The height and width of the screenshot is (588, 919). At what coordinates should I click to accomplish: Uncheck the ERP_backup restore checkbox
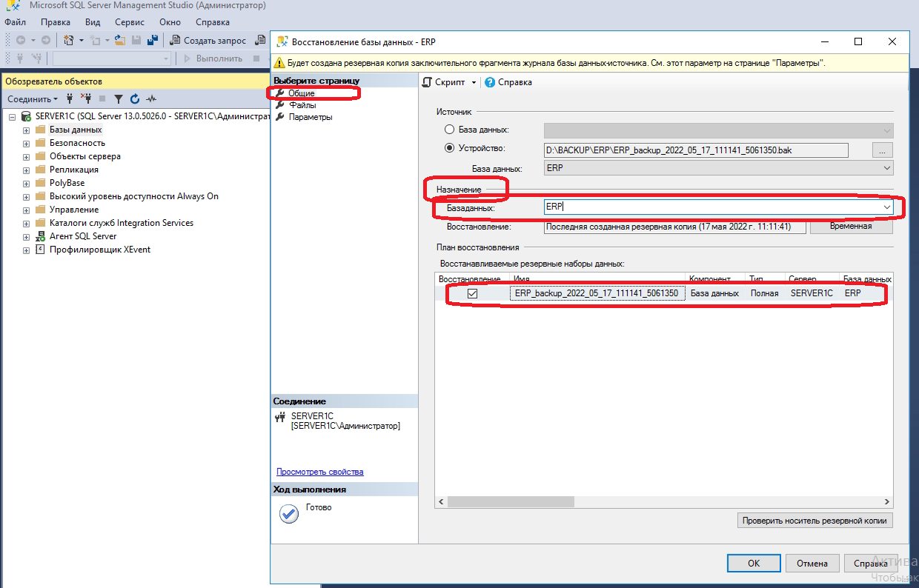[x=472, y=294]
